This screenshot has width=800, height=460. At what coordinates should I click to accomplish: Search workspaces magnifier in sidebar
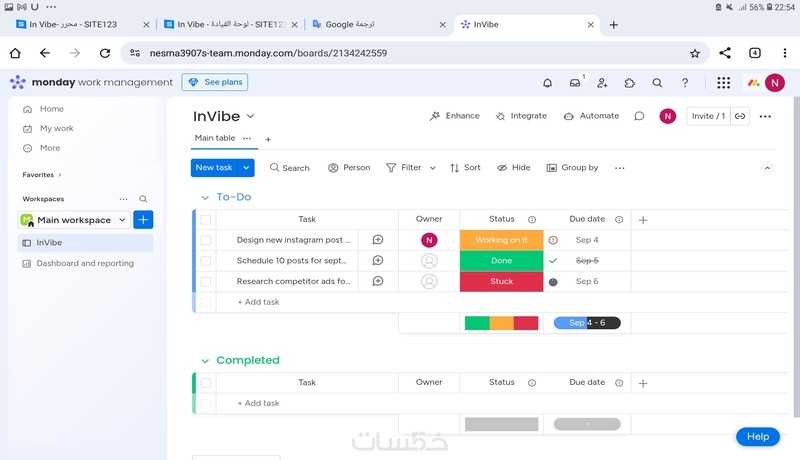pyautogui.click(x=143, y=199)
